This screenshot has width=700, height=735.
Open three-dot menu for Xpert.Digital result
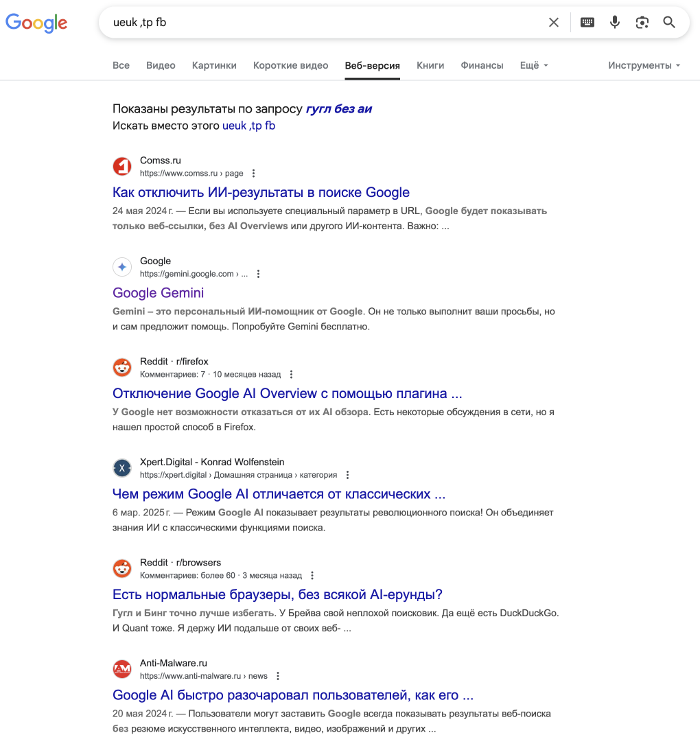coord(347,475)
